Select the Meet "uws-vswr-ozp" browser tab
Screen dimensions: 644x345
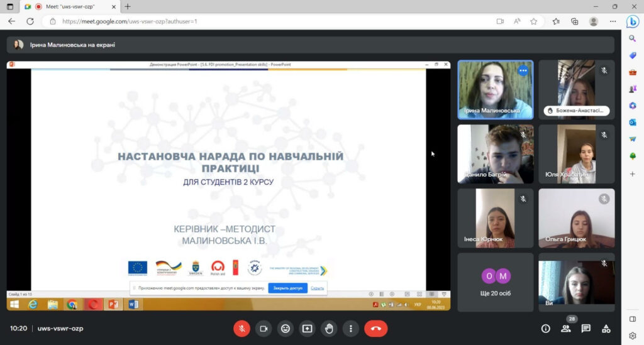pyautogui.click(x=69, y=6)
